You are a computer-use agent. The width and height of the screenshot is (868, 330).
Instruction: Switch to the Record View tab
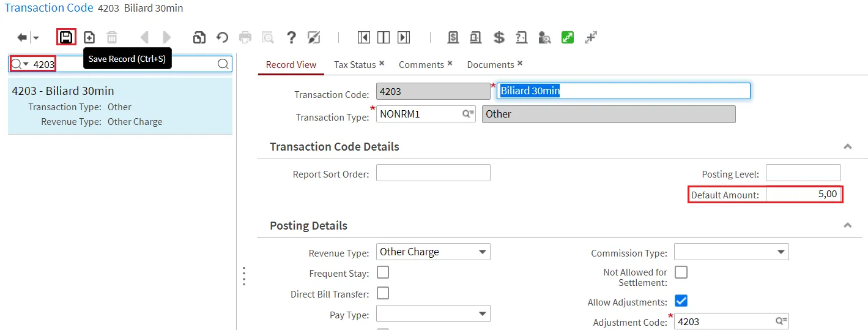(x=291, y=65)
